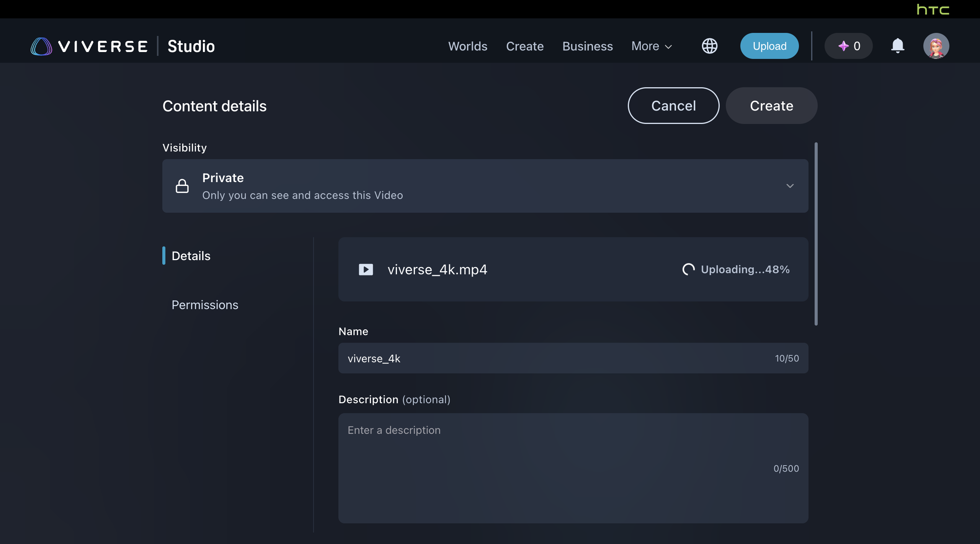
Task: Open the notifications bell
Action: (x=897, y=46)
